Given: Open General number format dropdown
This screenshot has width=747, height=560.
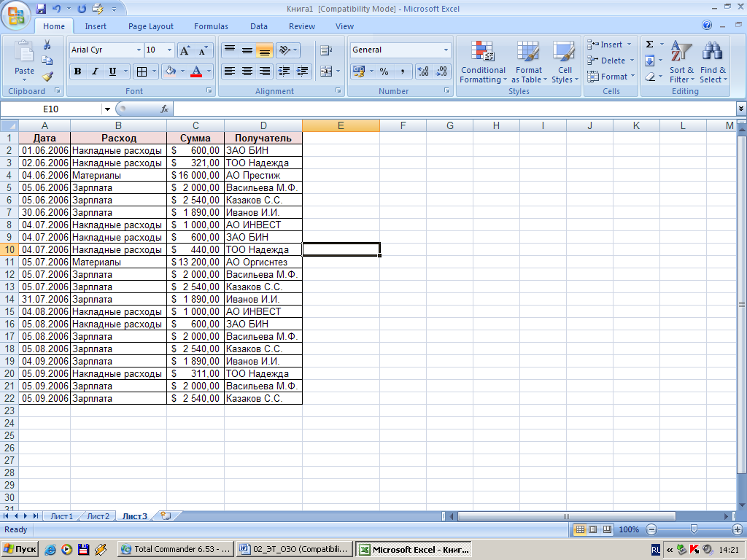Looking at the screenshot, I should click(446, 50).
